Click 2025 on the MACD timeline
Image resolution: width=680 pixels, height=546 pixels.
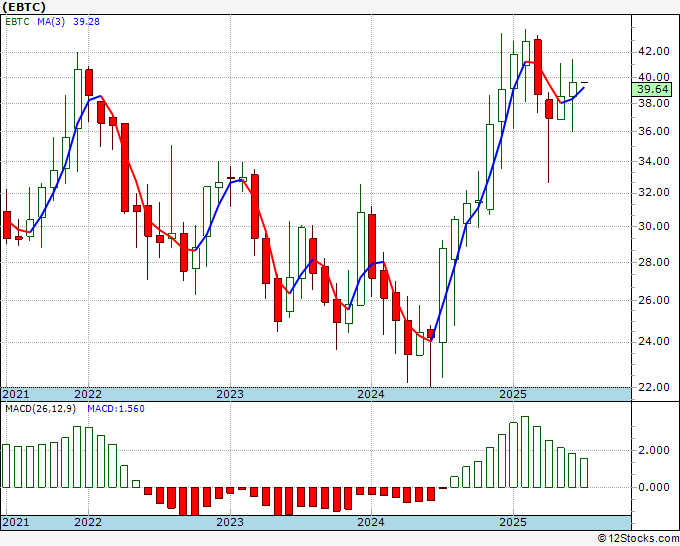point(513,522)
